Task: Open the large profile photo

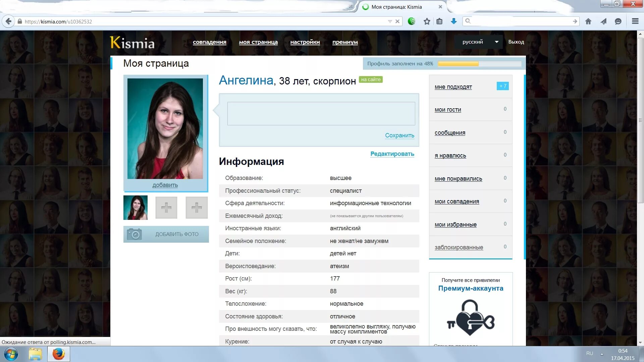Action: pyautogui.click(x=165, y=128)
